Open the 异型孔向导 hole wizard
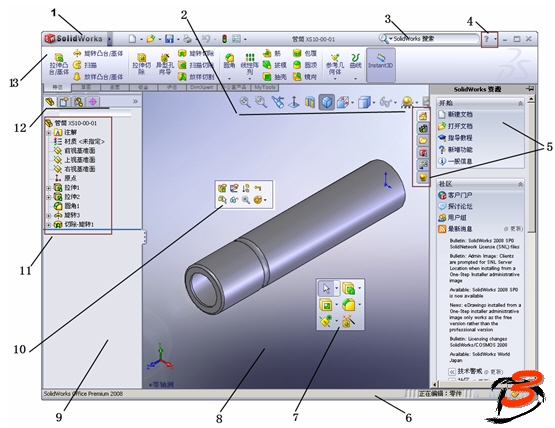 click(165, 64)
